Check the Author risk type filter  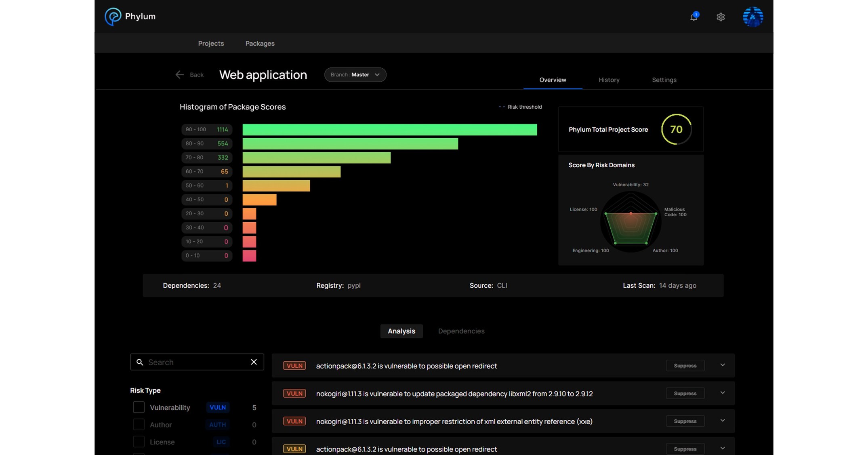[139, 425]
